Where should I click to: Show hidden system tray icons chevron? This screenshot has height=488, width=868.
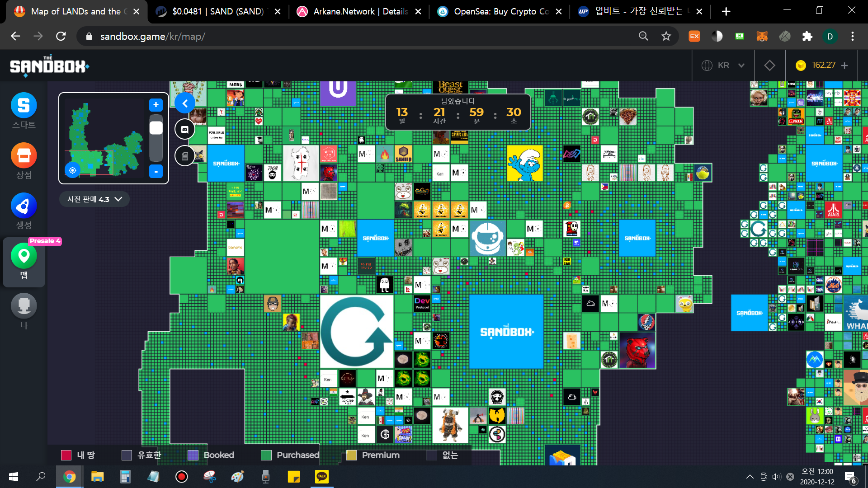click(750, 477)
